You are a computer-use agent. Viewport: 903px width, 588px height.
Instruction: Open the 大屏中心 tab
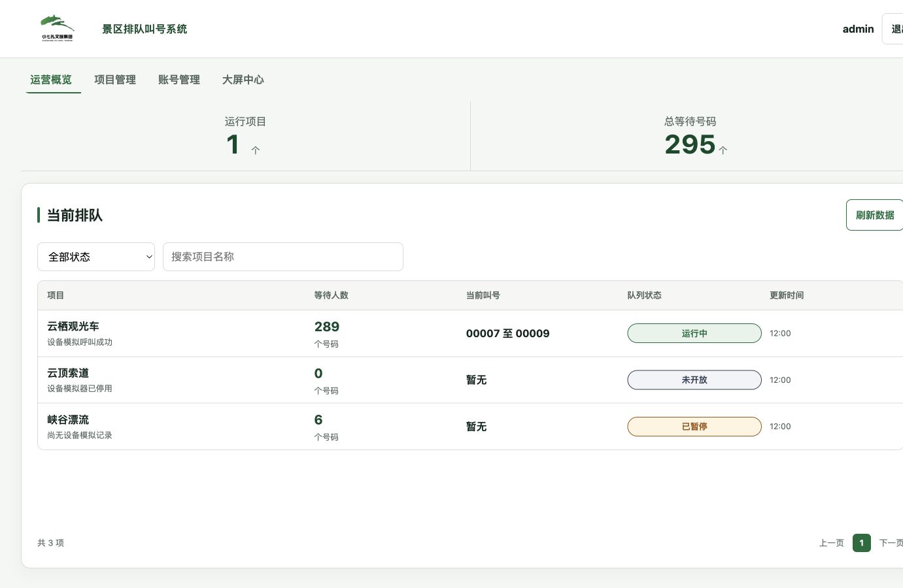coord(243,80)
